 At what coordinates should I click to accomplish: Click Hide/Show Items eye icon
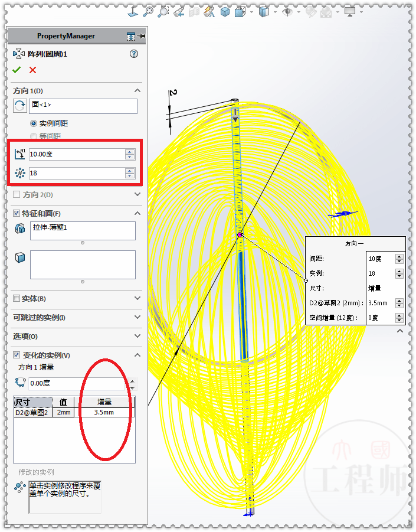tap(287, 12)
